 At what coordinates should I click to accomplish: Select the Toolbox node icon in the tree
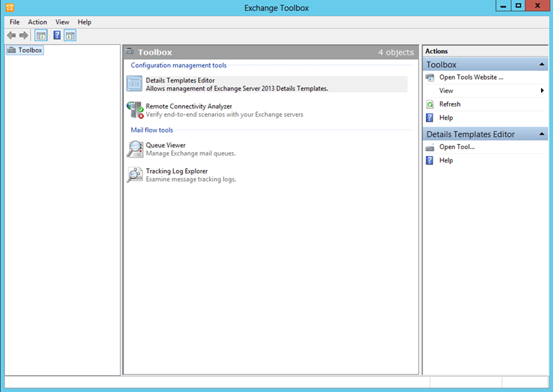pyautogui.click(x=12, y=50)
